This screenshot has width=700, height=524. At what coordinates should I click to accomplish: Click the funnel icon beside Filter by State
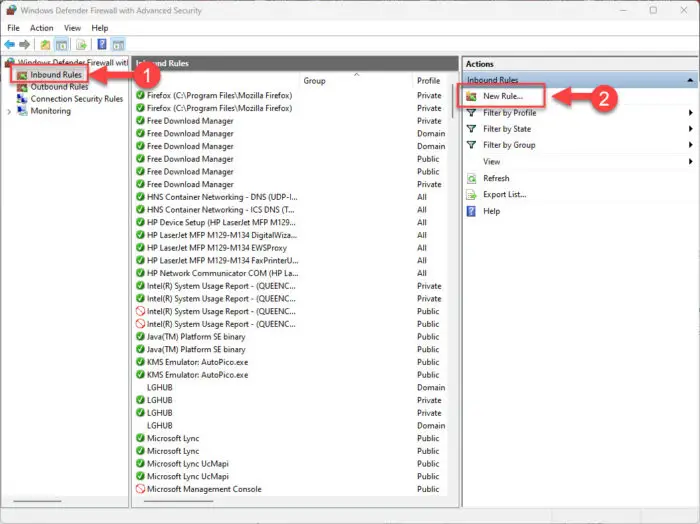(x=471, y=129)
